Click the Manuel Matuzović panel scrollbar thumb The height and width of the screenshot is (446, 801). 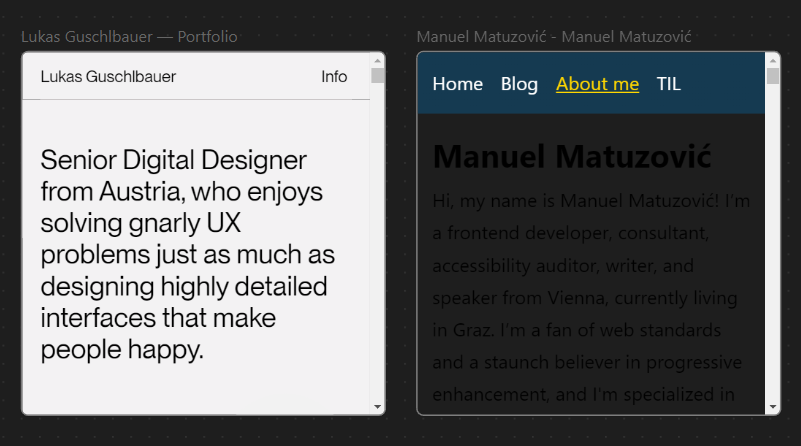(772, 76)
